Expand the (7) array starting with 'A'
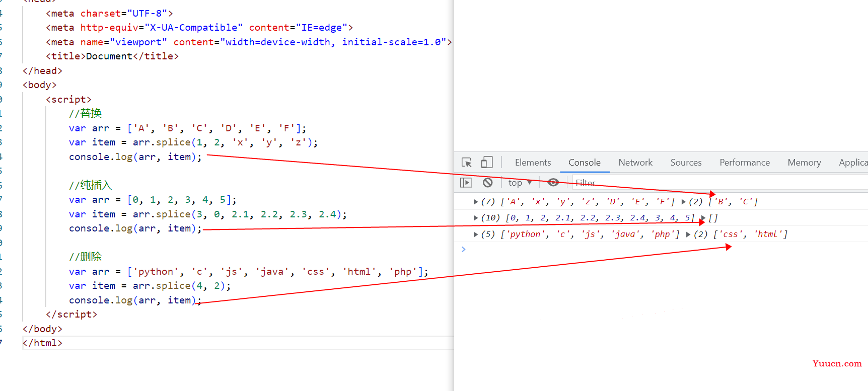868x391 pixels. [475, 202]
